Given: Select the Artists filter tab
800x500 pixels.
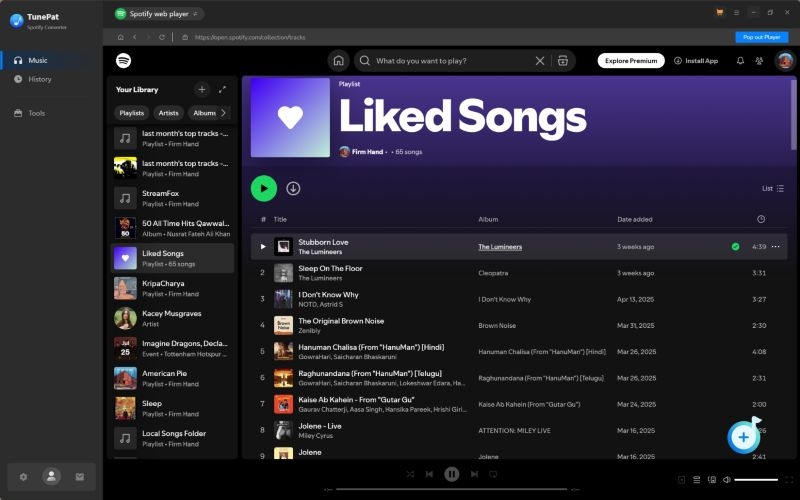Looking at the screenshot, I should (x=168, y=113).
